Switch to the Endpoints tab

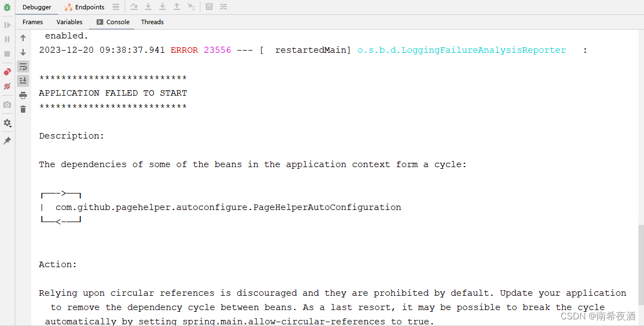(x=85, y=7)
